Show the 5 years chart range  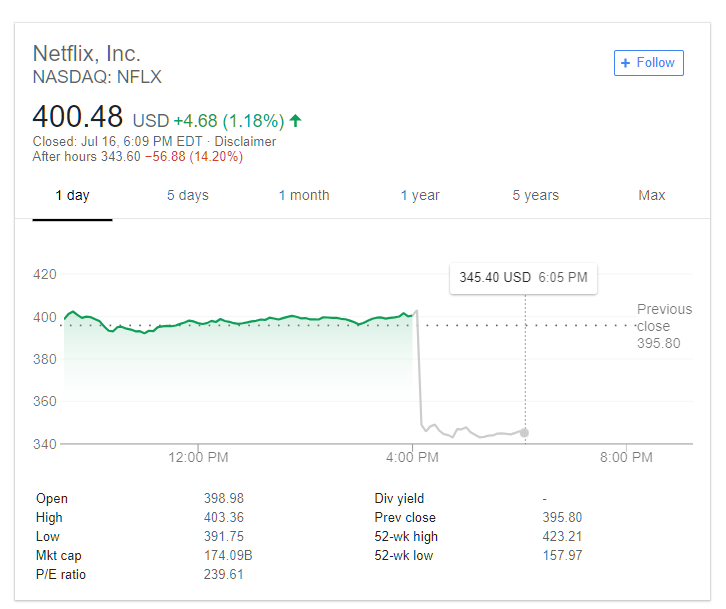tap(536, 195)
